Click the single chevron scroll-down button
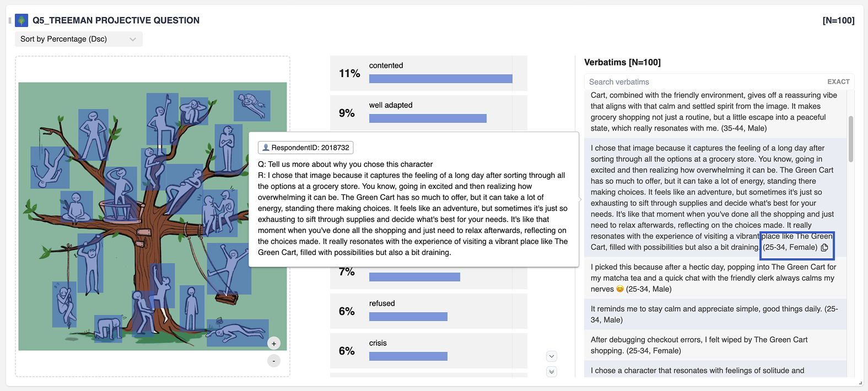 click(x=551, y=356)
